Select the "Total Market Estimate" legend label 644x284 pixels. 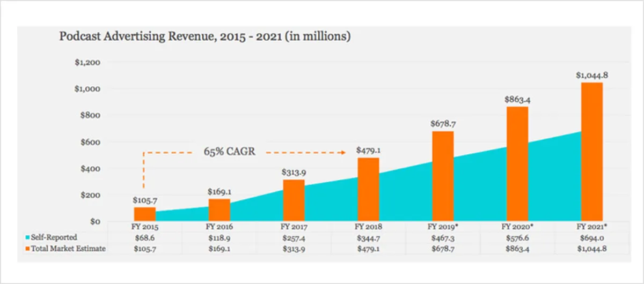click(x=69, y=249)
